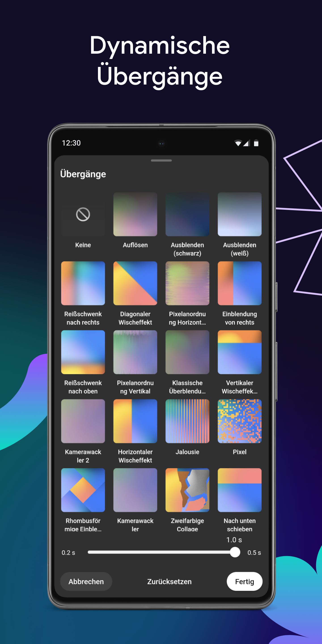Pick the Ausblenden (schwarz) transition
Screen dimensions: 322x644
click(x=188, y=214)
